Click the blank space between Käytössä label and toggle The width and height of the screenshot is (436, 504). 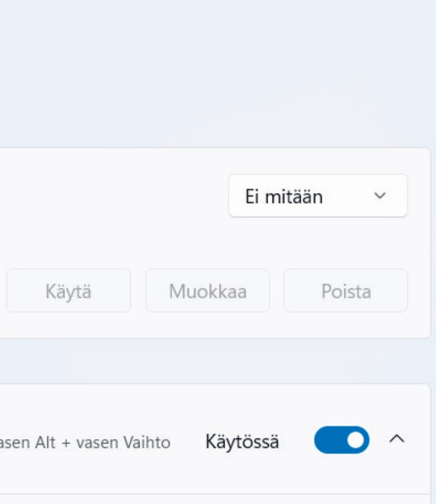click(296, 441)
